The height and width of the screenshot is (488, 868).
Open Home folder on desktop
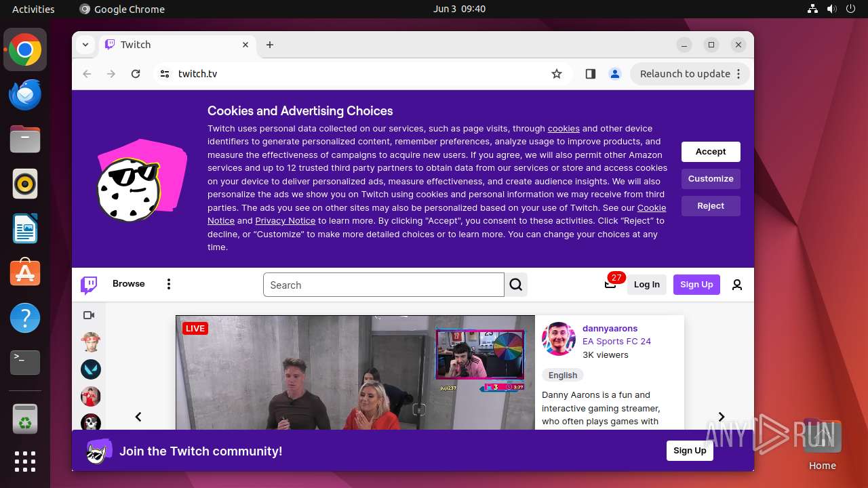[822, 445]
